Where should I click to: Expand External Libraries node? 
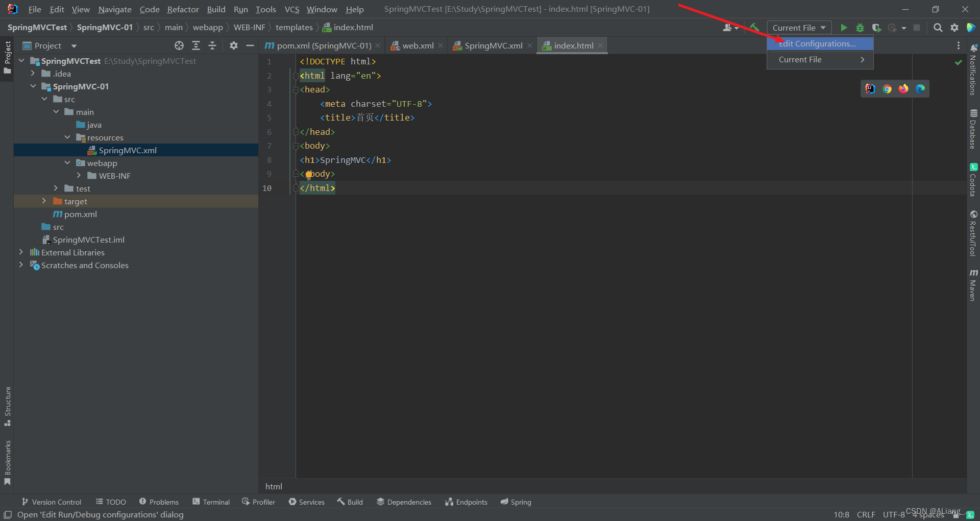pos(21,252)
